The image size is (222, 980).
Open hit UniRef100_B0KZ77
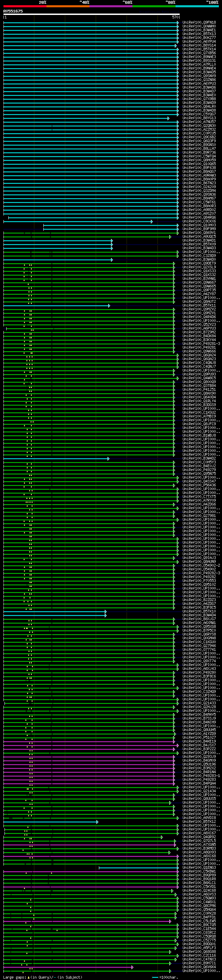199,38
